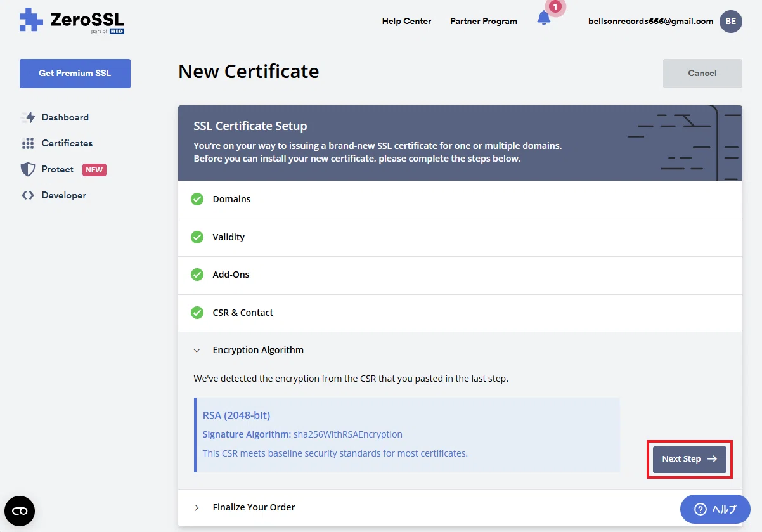
Task: Open the Dashboard page
Action: pos(65,117)
